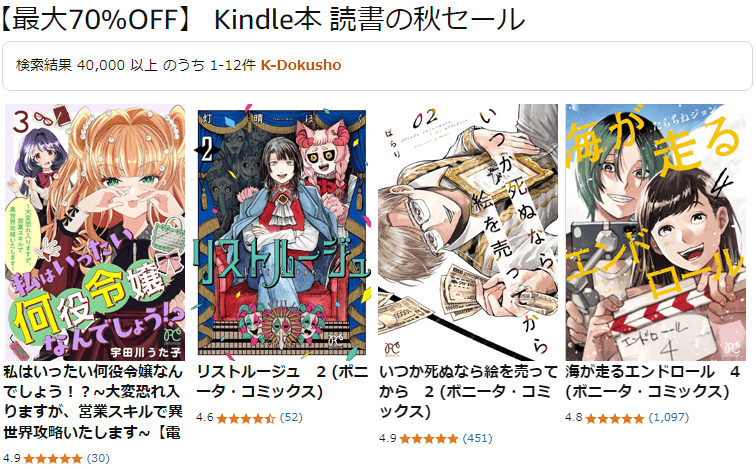The width and height of the screenshot is (756, 469).
Task: Open the 私はいったい何役令嬢 book cover
Action: (x=95, y=232)
